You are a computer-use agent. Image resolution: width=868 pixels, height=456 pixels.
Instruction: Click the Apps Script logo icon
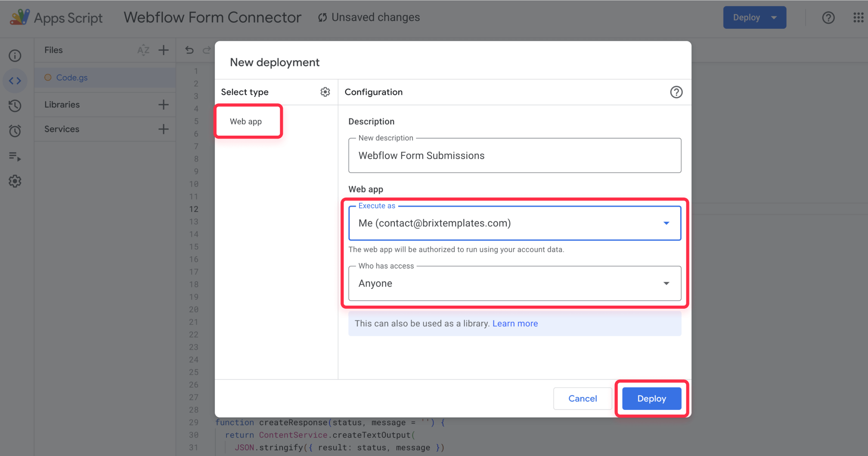coord(20,17)
